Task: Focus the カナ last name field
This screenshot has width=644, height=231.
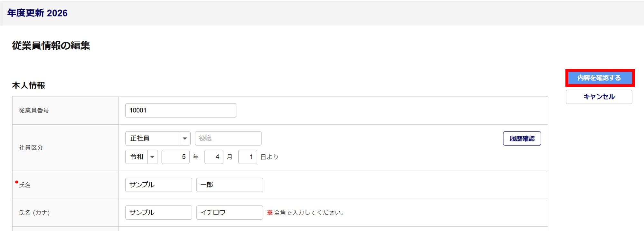Action: [x=158, y=213]
